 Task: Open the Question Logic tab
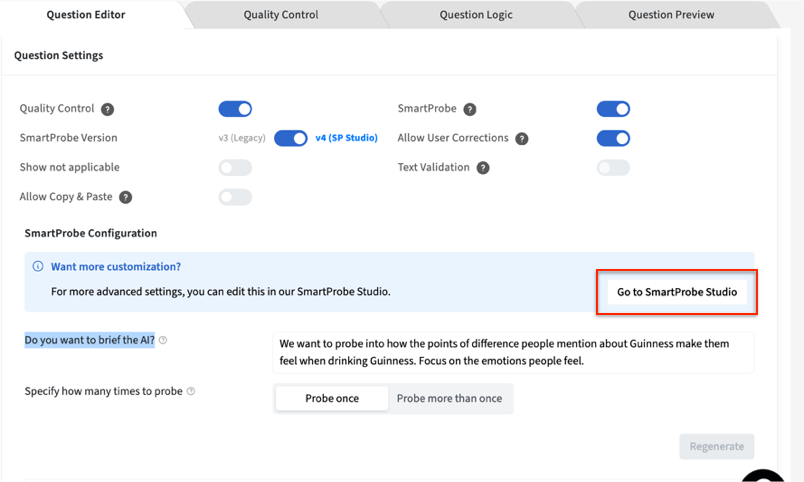476,15
